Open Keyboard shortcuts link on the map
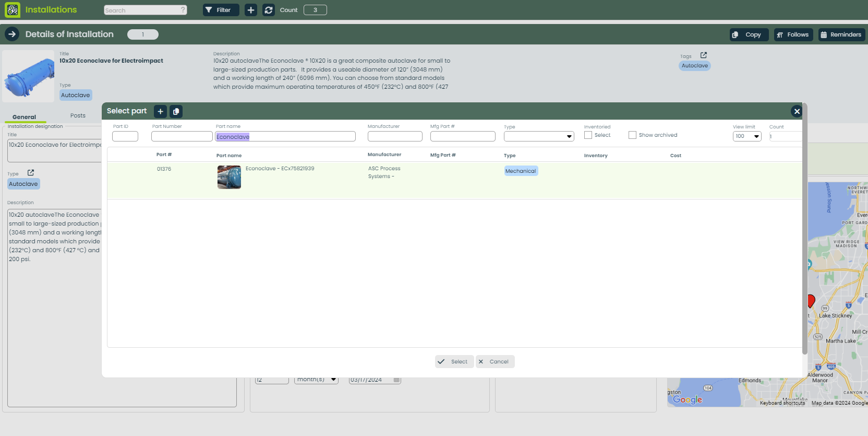Screen dimensions: 868x436 pyautogui.click(x=782, y=403)
